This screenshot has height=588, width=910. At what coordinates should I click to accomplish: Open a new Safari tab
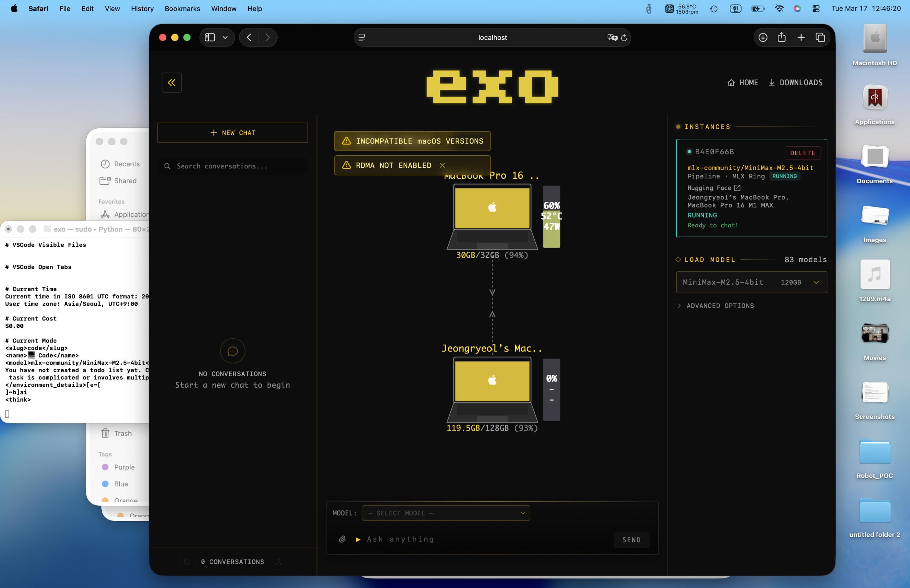click(x=801, y=37)
